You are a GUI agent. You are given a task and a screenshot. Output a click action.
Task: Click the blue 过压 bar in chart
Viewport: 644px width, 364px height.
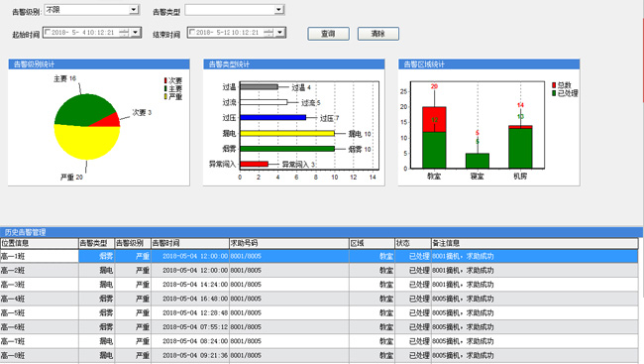click(x=273, y=118)
